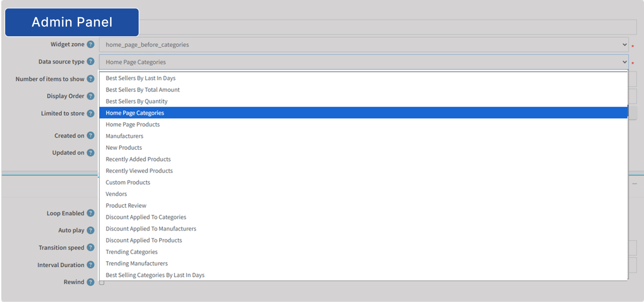Open help tooltip for Widget zone
This screenshot has width=644, height=302.
pyautogui.click(x=90, y=45)
